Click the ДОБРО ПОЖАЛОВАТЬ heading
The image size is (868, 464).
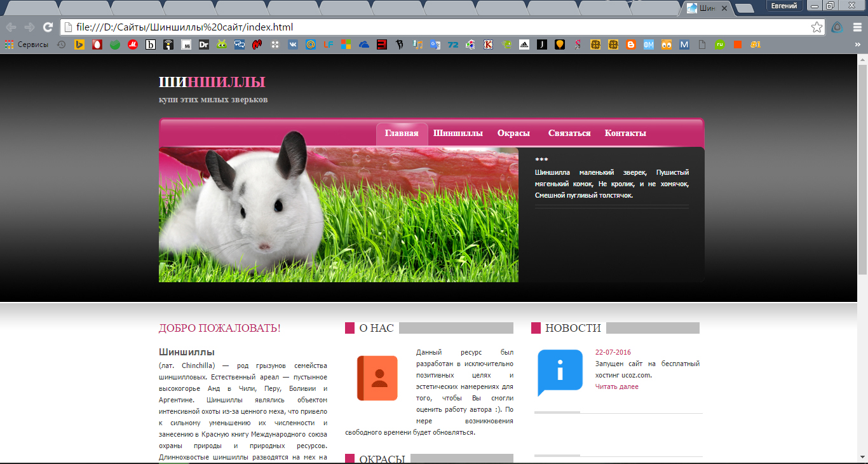coord(220,329)
